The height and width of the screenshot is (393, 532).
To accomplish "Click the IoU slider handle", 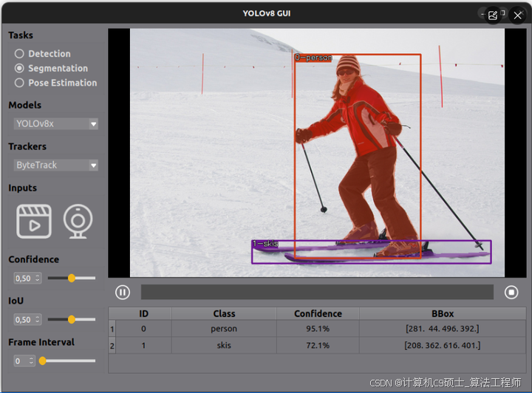I will click(x=72, y=319).
